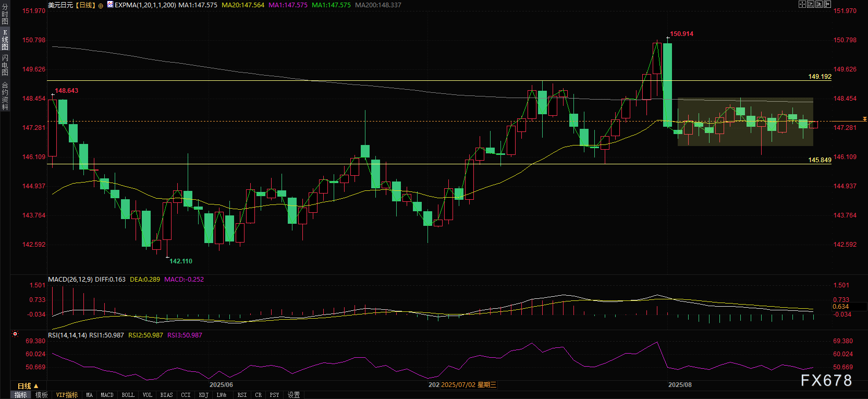Image resolution: width=868 pixels, height=399 pixels.
Task: Open the 合约资料 side tab
Action: (x=5, y=95)
